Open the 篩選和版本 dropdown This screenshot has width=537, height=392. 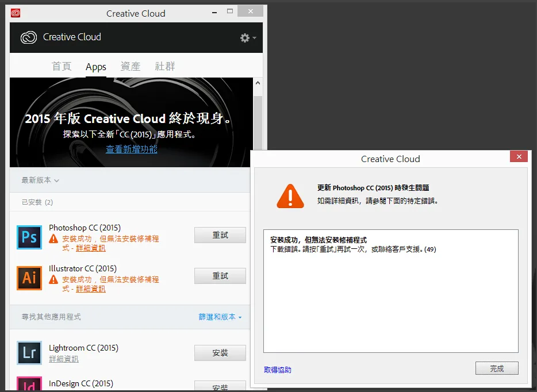(x=220, y=317)
